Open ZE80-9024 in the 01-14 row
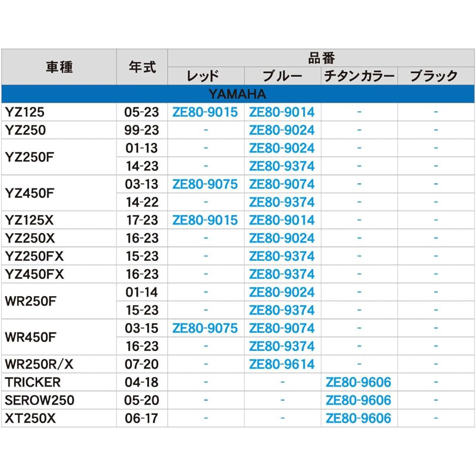The height and width of the screenshot is (476, 476). tap(282, 292)
